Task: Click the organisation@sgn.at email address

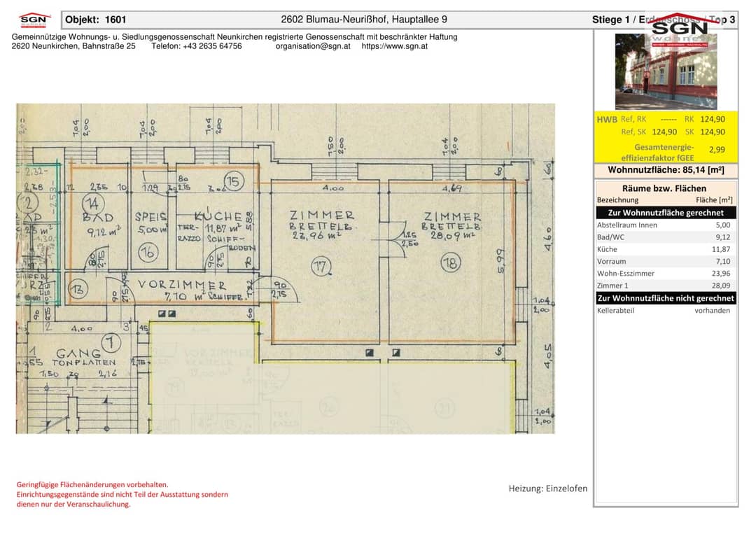Action: (x=313, y=46)
